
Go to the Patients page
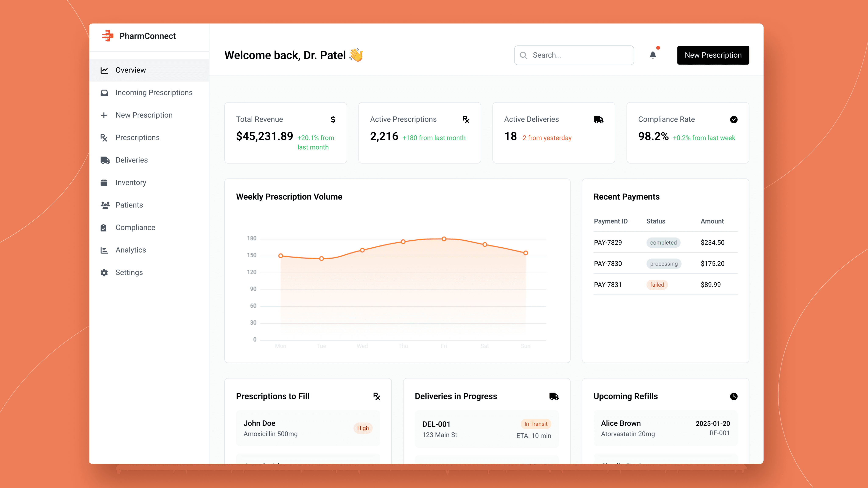149,205
